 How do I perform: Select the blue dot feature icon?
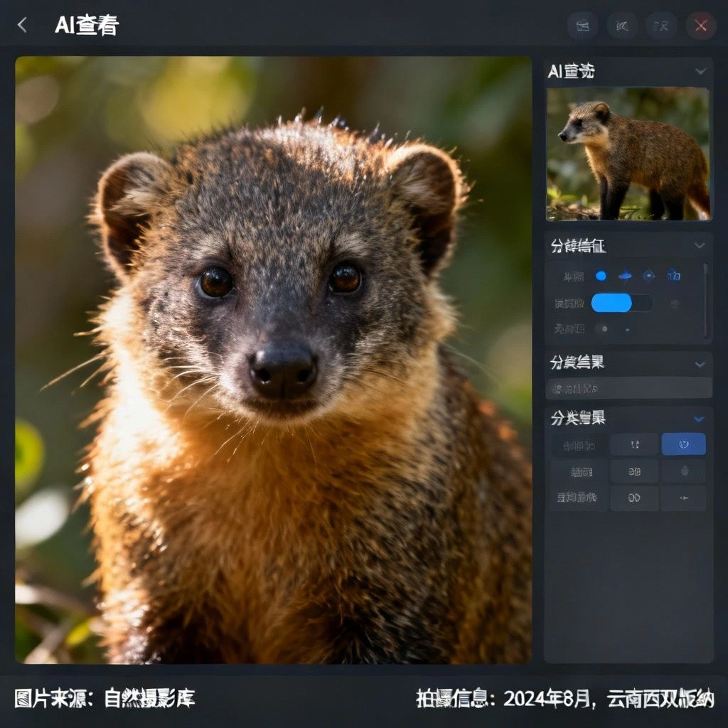pos(601,275)
